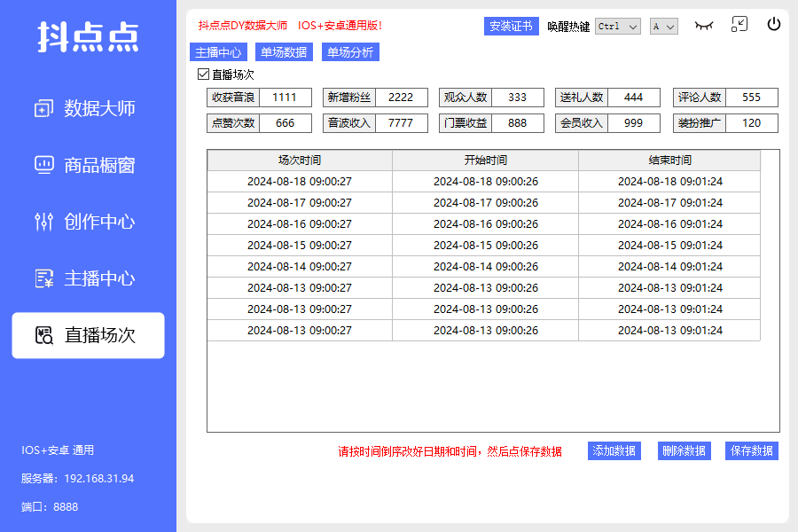Click the closed-eye hide icon at top right
This screenshot has width=798, height=532.
704,25
